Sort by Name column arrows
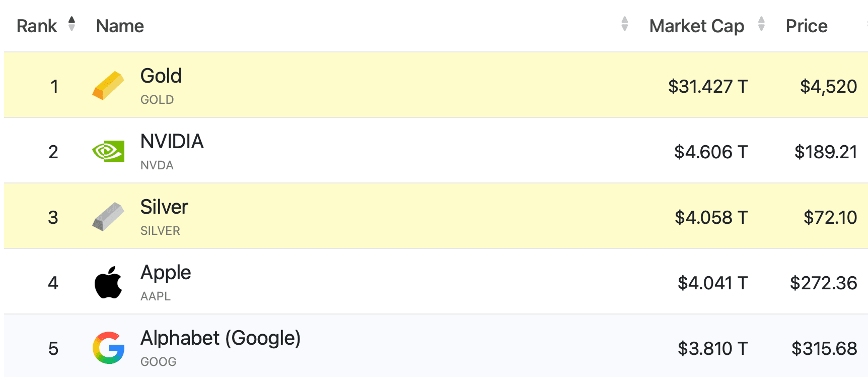 coord(624,24)
